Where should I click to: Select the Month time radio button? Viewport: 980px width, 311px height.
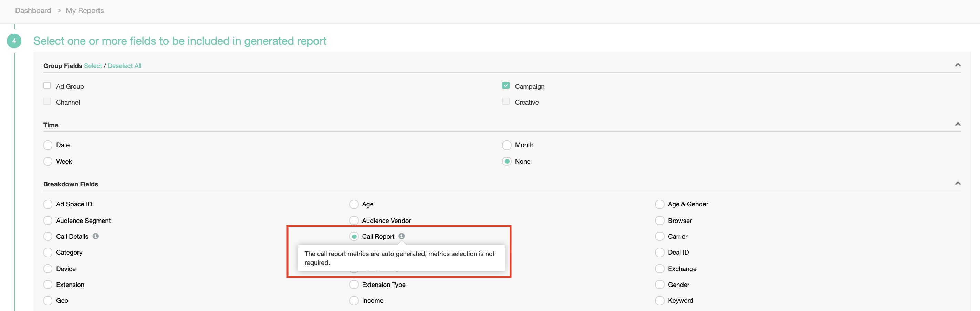pyautogui.click(x=507, y=145)
